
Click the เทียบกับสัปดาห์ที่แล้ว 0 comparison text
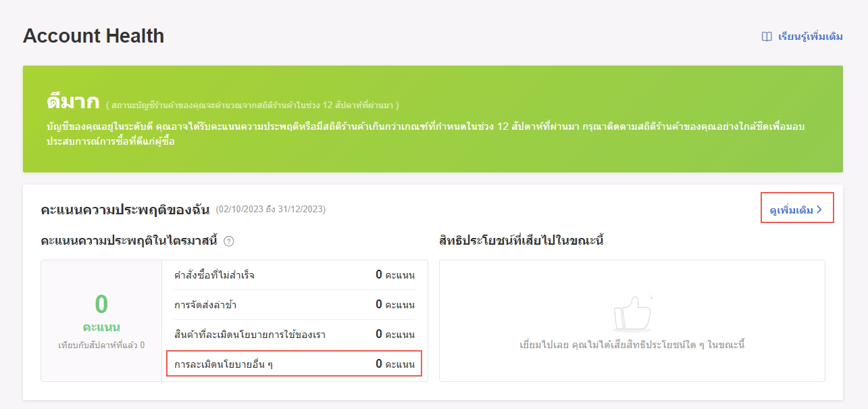coord(101,345)
